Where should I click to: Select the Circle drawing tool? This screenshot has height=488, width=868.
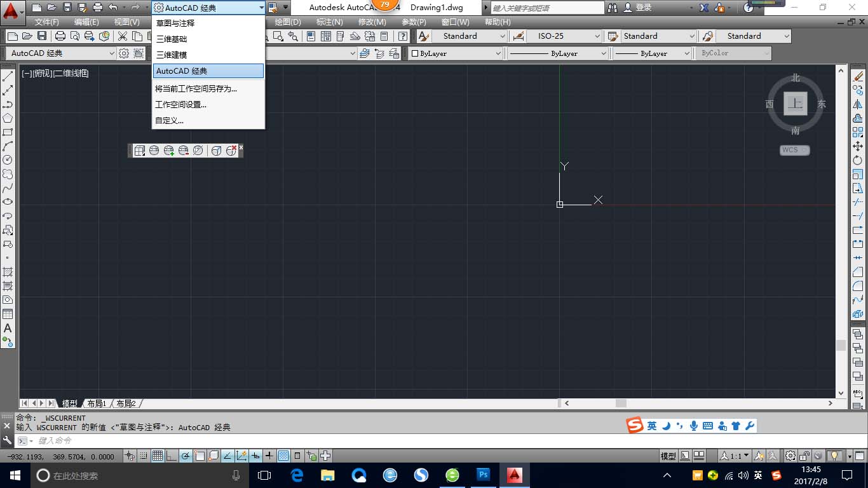(8, 159)
